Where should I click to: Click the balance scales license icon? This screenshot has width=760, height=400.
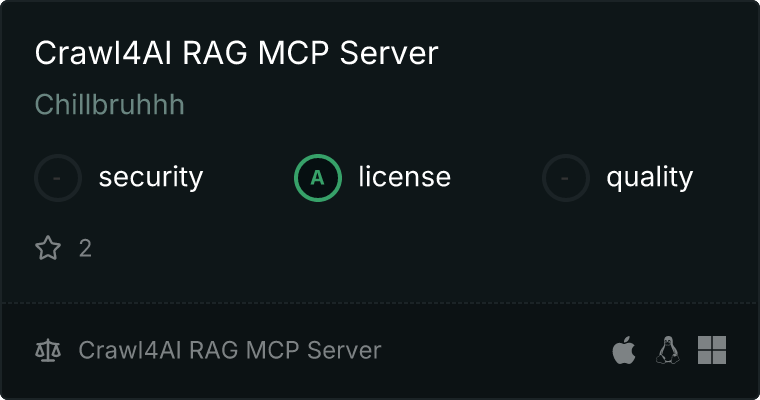point(48,350)
